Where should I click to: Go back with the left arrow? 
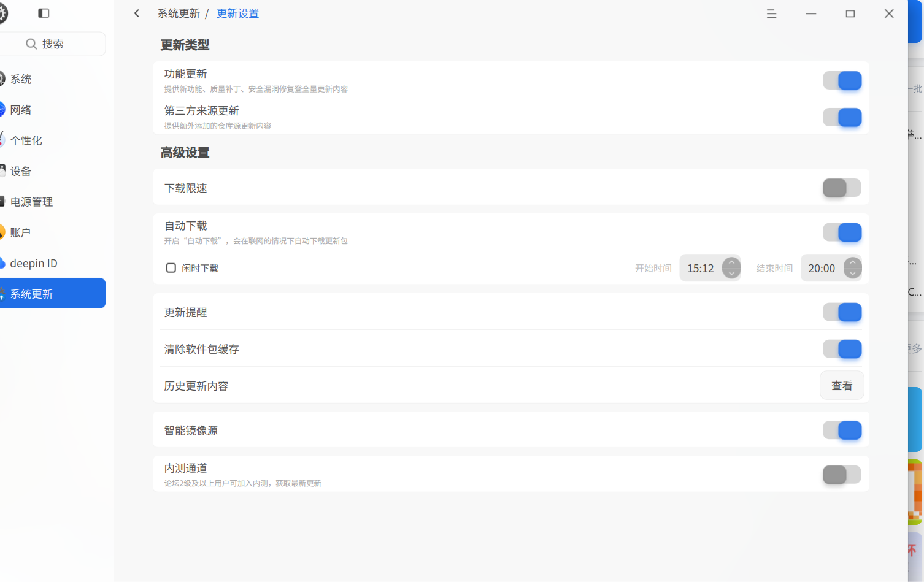tap(137, 13)
